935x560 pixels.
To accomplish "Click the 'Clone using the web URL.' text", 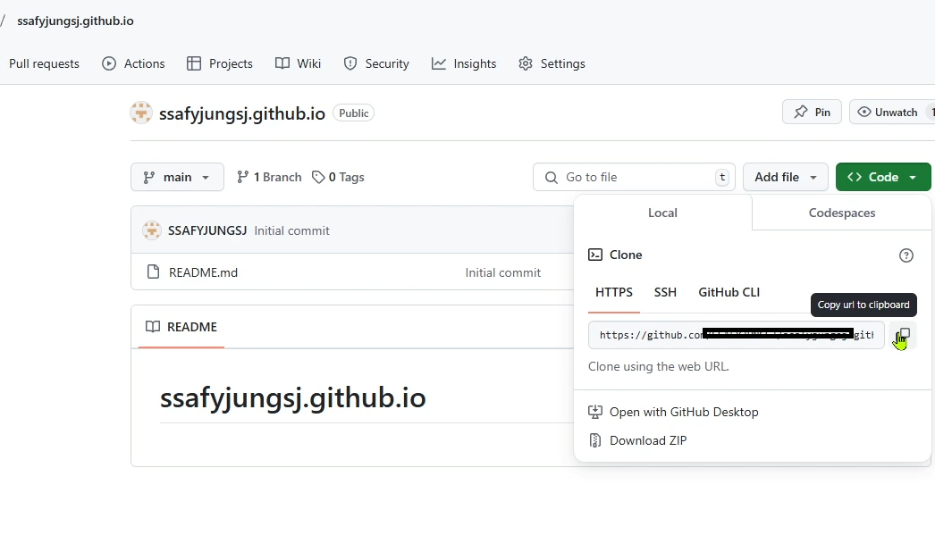I will [x=658, y=366].
